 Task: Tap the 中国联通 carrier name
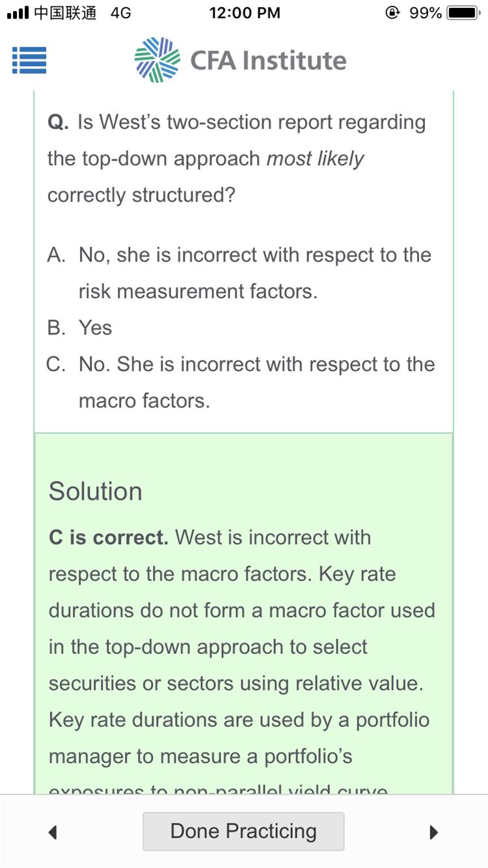(x=65, y=13)
